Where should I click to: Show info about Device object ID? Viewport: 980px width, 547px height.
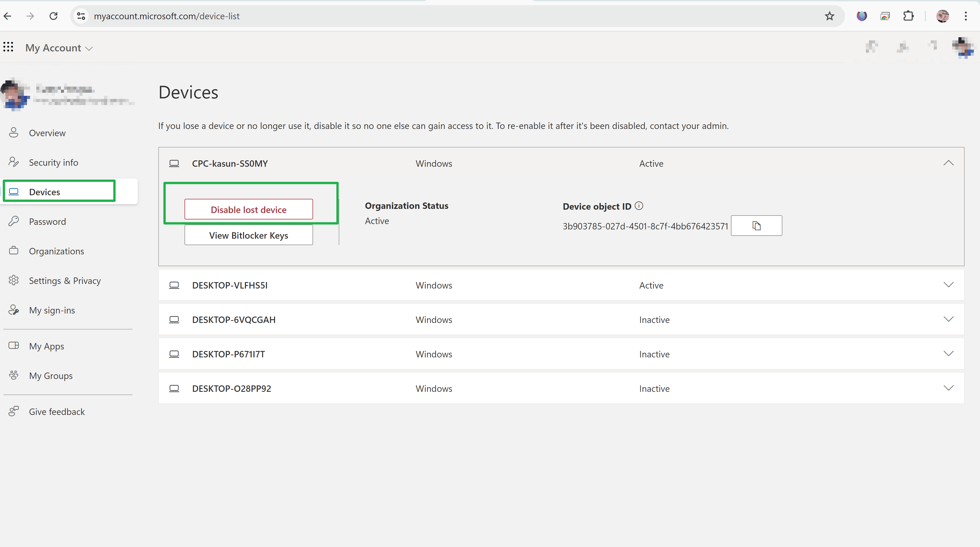[639, 206]
